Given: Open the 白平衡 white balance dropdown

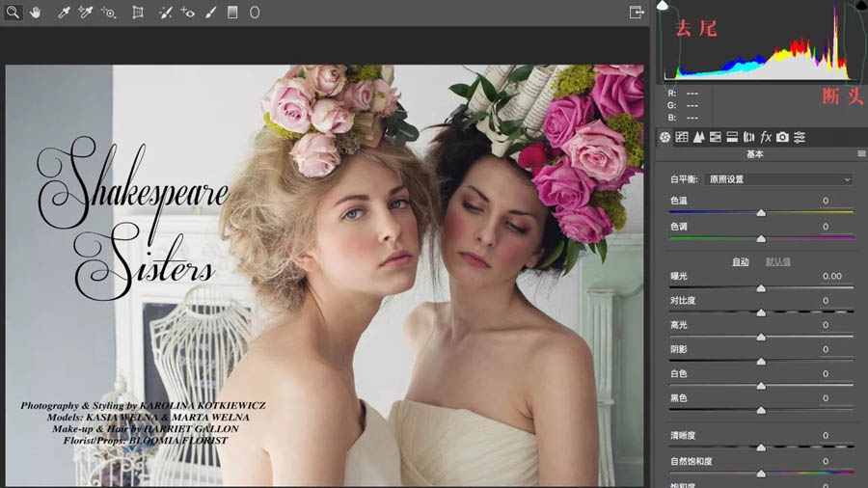Looking at the screenshot, I should tap(779, 179).
